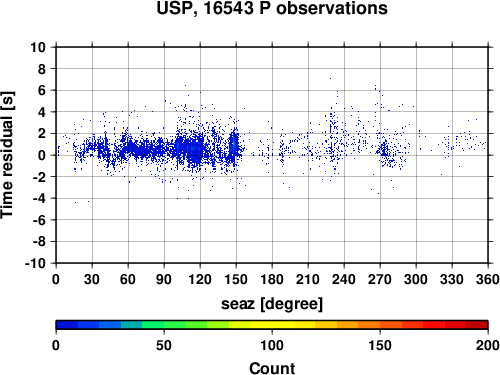This screenshot has height=375, width=500.
Task: Click the 10 tick label on y-axis
Action: (x=38, y=47)
